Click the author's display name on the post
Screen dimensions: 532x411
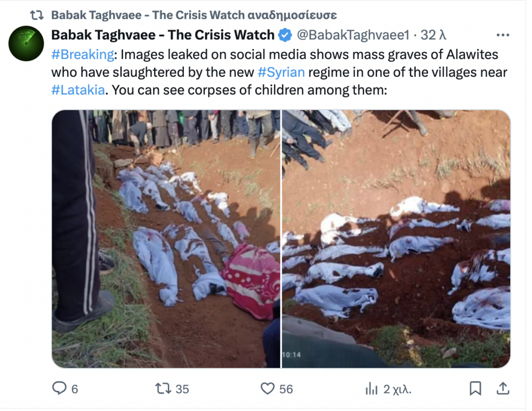(x=163, y=35)
